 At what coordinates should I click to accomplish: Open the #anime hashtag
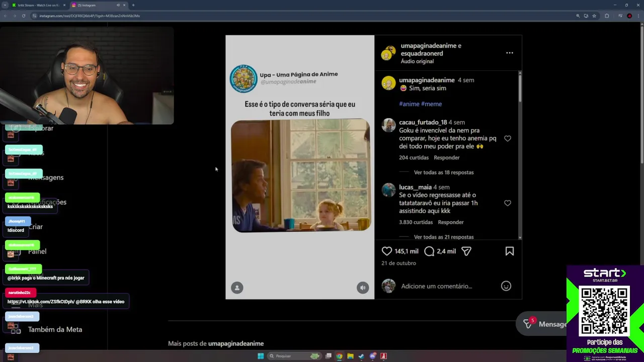(409, 104)
